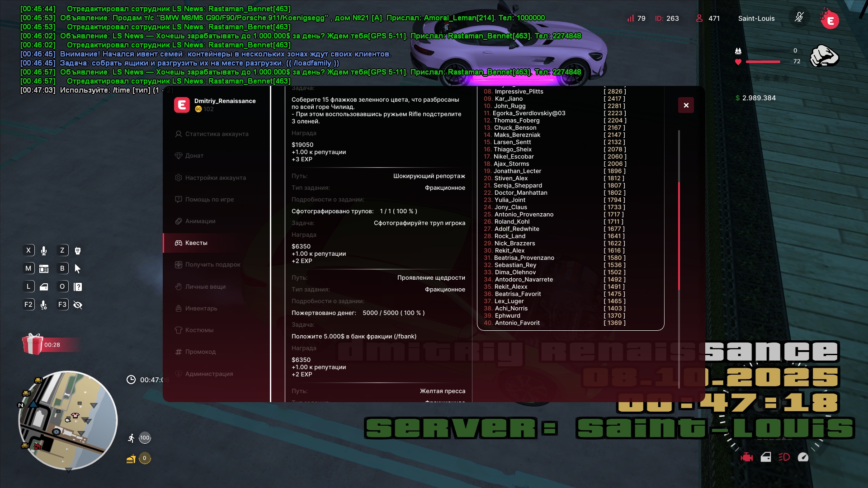Click the red menu scrollbar
The image size is (868, 488).
679,235
